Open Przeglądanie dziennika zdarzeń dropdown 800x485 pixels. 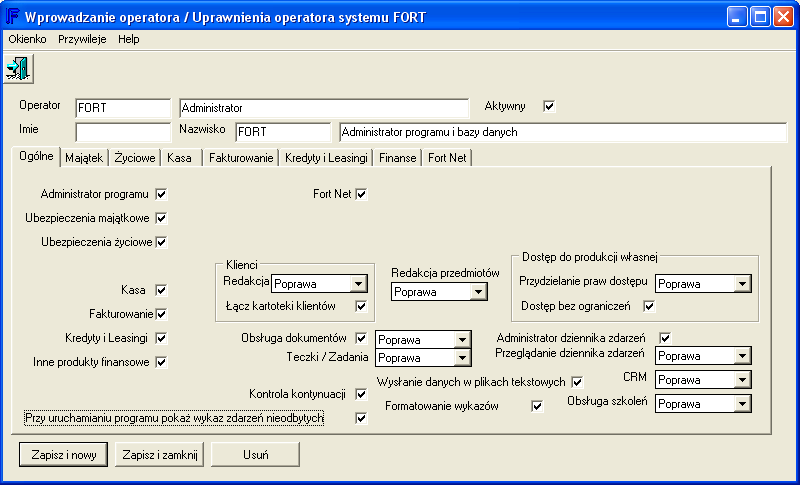click(x=703, y=356)
